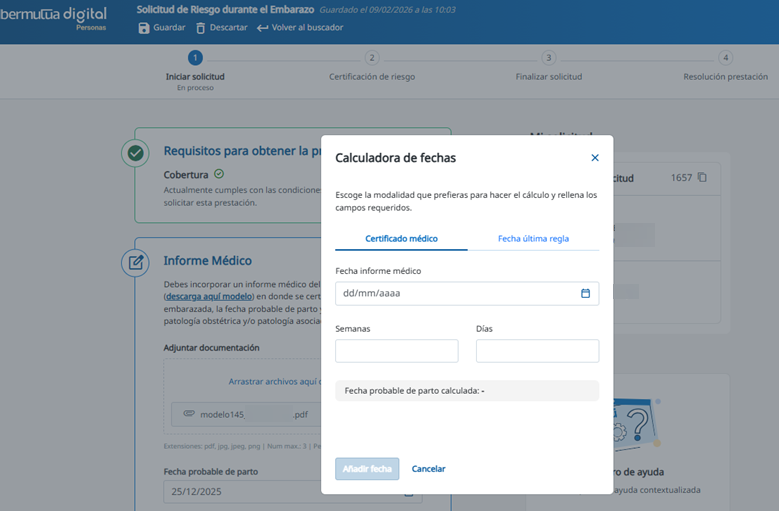Click the attachment link icon beside modelo145
The height and width of the screenshot is (511, 779).
click(188, 414)
